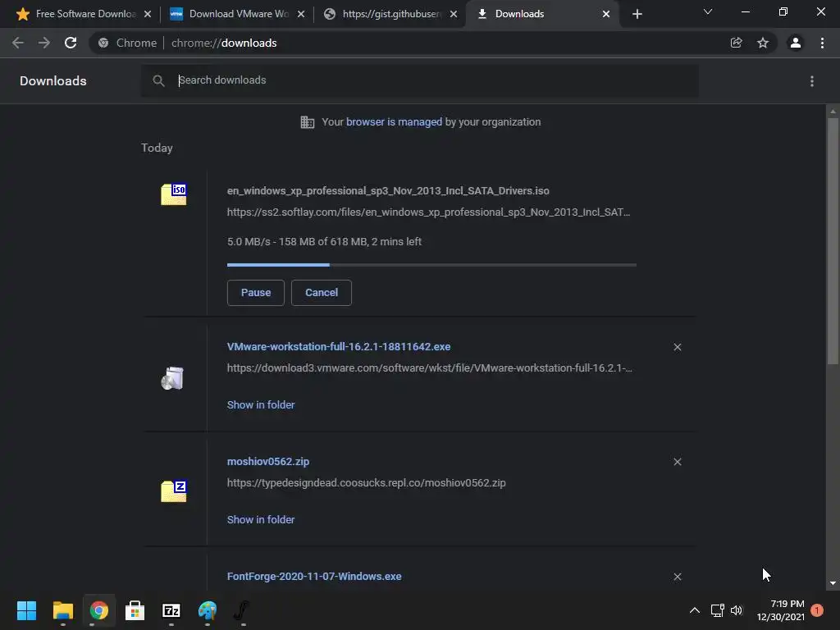840x630 pixels.
Task: Pause the Windows XP ISO download
Action: 256,293
